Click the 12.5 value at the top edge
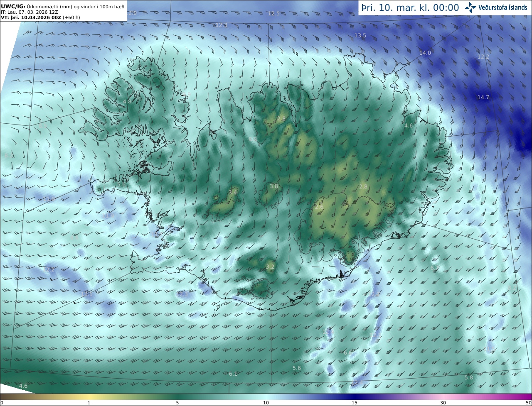 pyautogui.click(x=274, y=14)
